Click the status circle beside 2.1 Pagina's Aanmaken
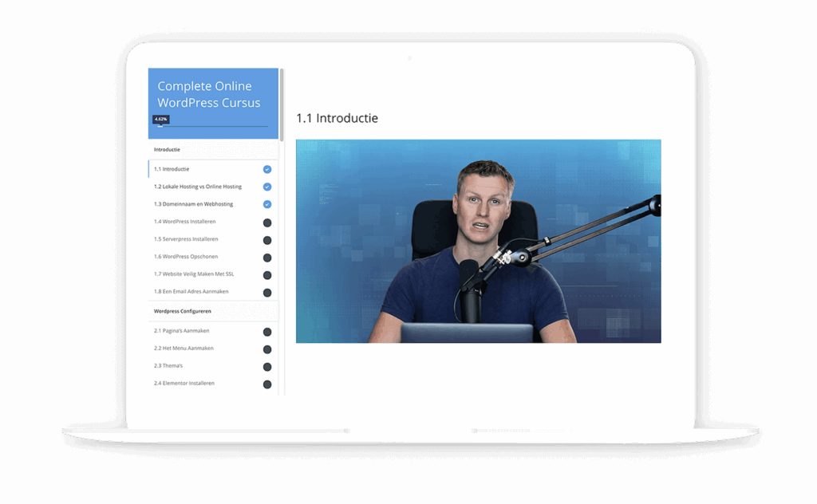This screenshot has width=817, height=504. coord(267,332)
